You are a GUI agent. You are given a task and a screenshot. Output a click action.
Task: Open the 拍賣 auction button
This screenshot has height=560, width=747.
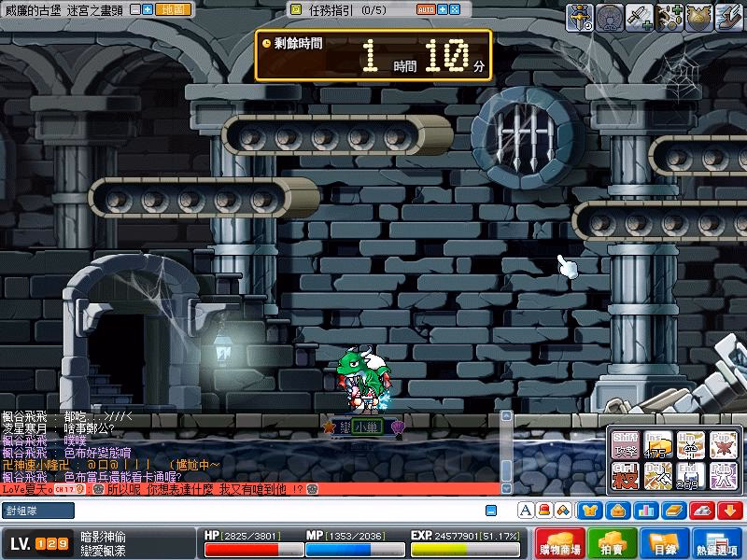(x=612, y=544)
